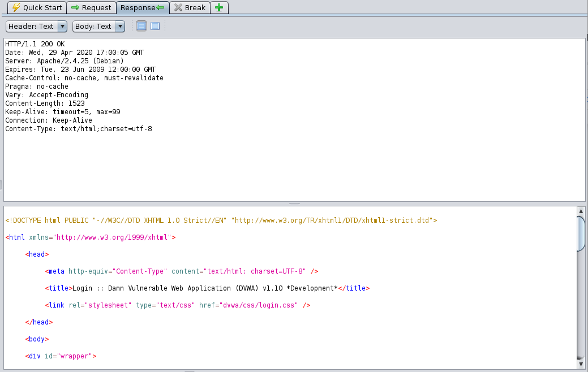Switch to the Request tab
This screenshot has height=372, width=588.
click(91, 8)
